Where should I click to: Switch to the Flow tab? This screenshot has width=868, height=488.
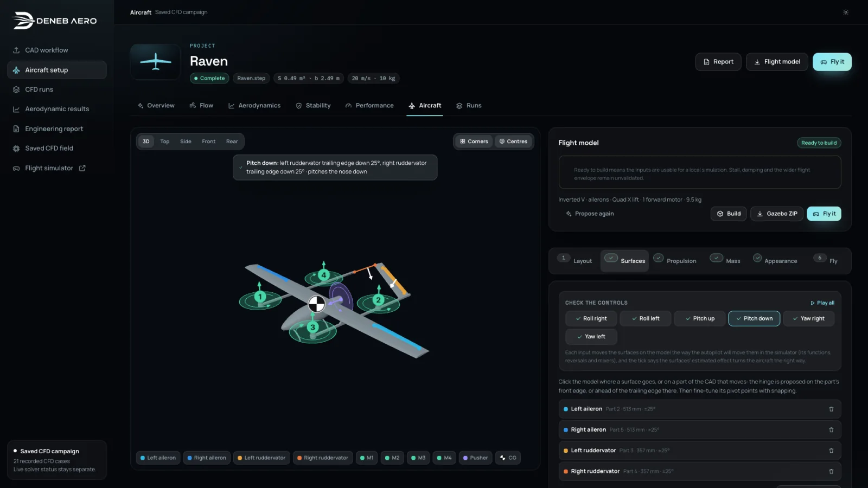201,106
